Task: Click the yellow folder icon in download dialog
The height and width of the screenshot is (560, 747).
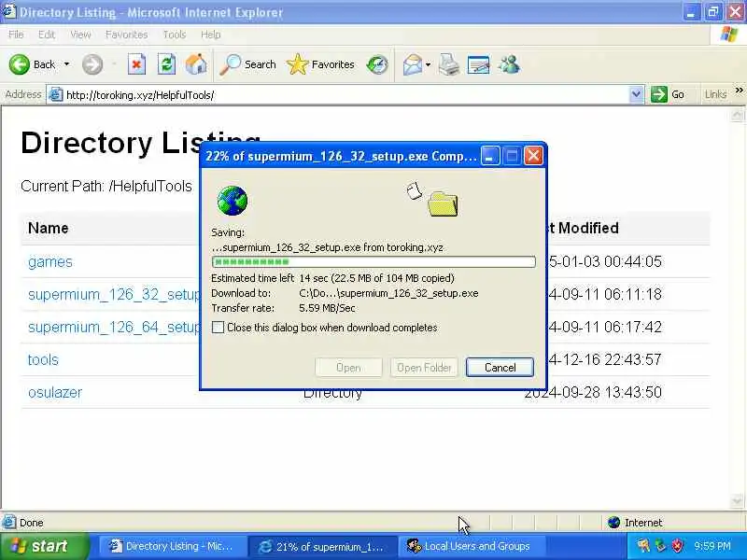Action: point(443,203)
